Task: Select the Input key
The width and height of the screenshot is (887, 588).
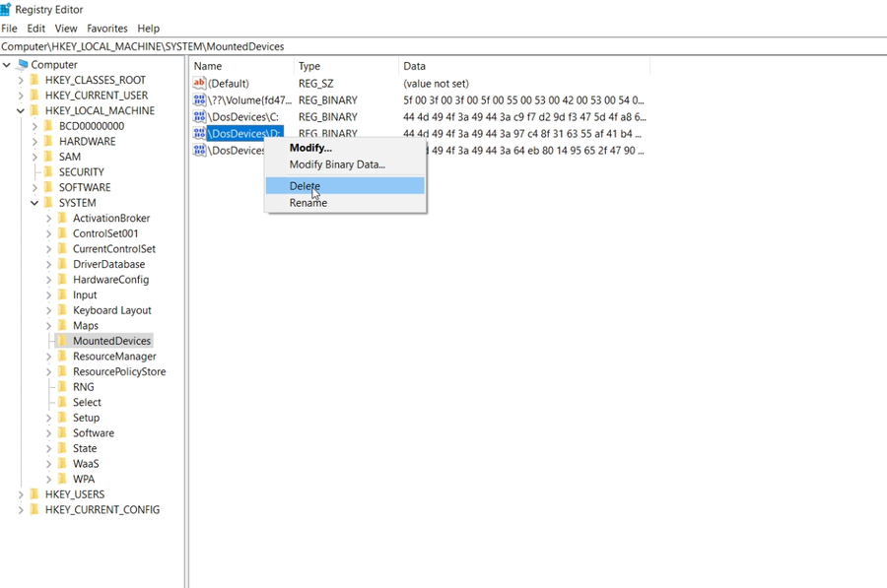Action: [85, 294]
